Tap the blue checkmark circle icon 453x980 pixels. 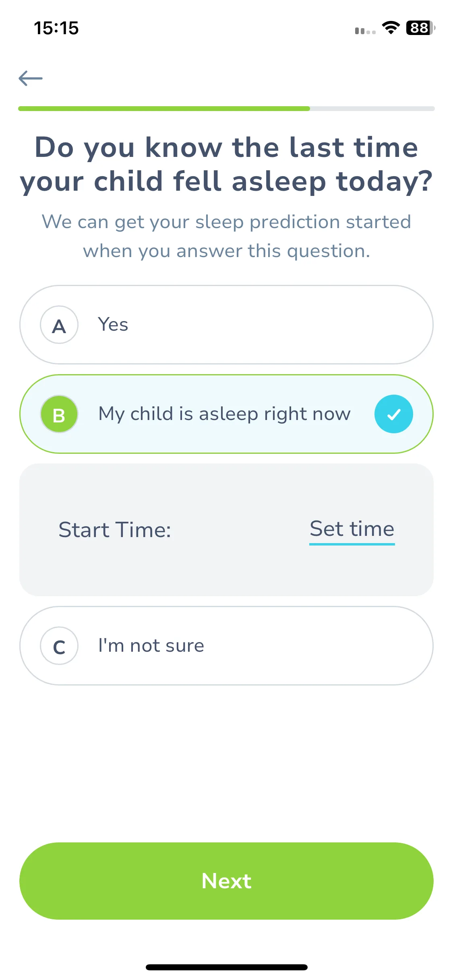(x=393, y=414)
